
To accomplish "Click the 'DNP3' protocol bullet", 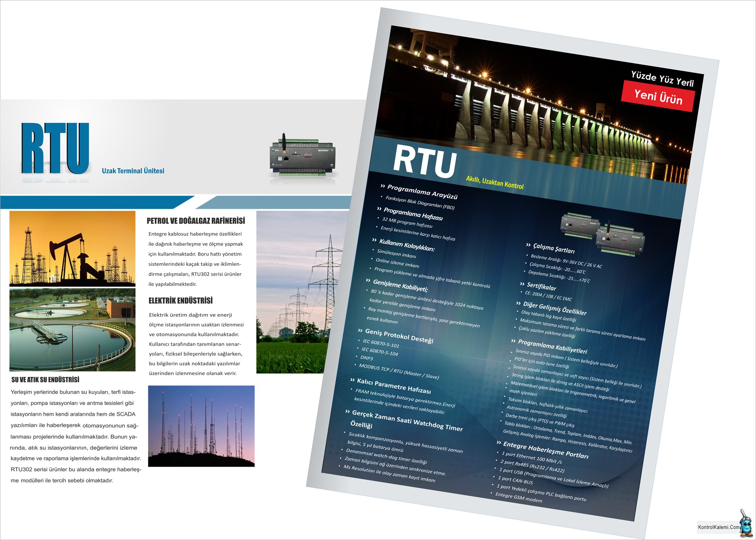I will pyautogui.click(x=366, y=358).
